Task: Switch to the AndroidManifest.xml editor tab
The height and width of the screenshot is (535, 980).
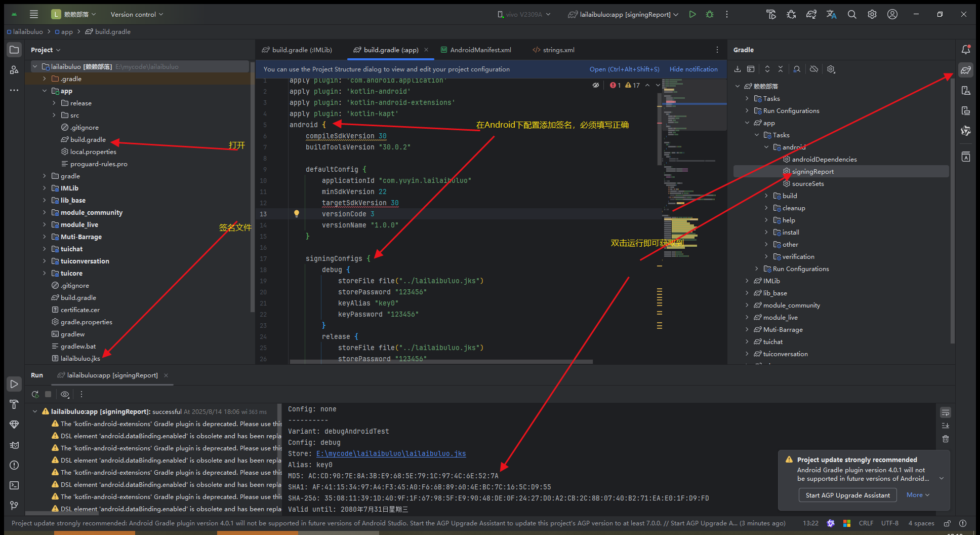Action: tap(480, 50)
